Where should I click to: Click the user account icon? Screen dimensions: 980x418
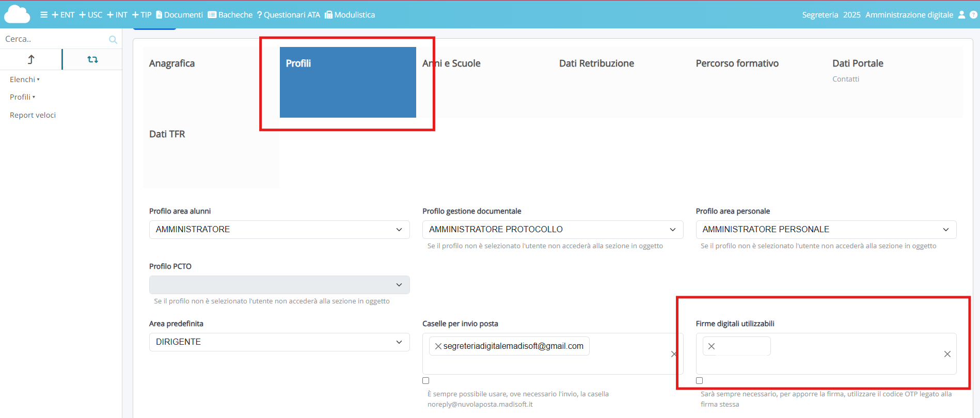click(961, 15)
